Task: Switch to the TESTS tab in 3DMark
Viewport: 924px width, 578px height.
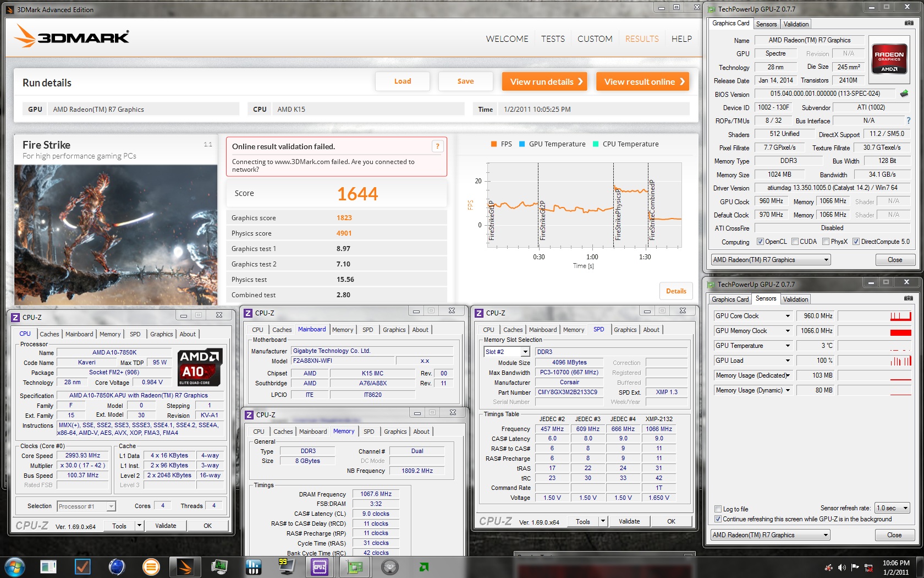Action: (553, 39)
